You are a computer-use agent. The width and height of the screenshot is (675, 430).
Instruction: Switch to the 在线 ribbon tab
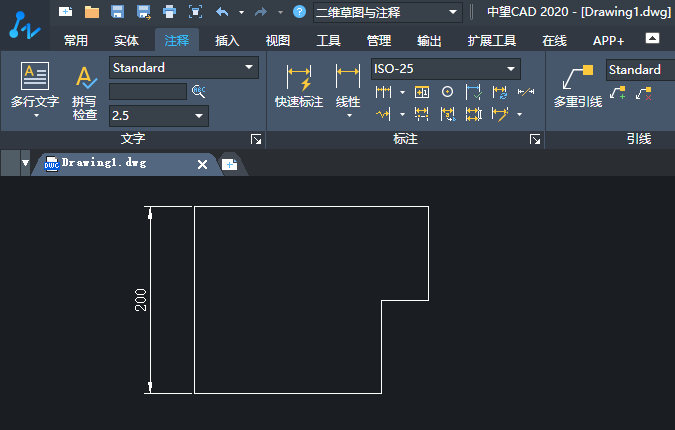[x=554, y=40]
